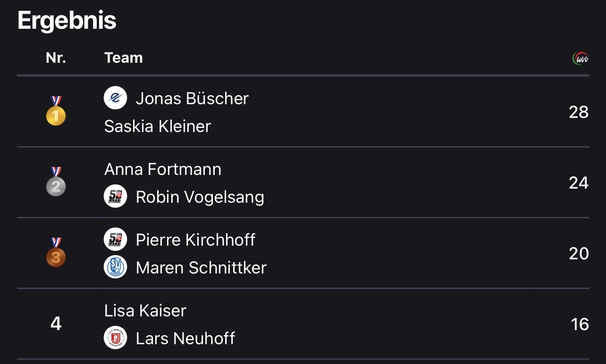Click the 16 points score
The height and width of the screenshot is (364, 606).
(x=580, y=324)
